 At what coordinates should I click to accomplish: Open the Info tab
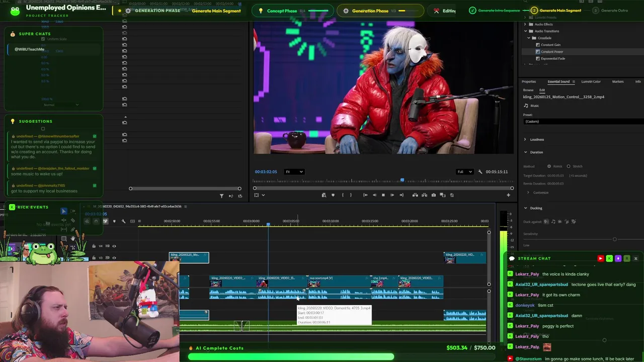tap(638, 81)
